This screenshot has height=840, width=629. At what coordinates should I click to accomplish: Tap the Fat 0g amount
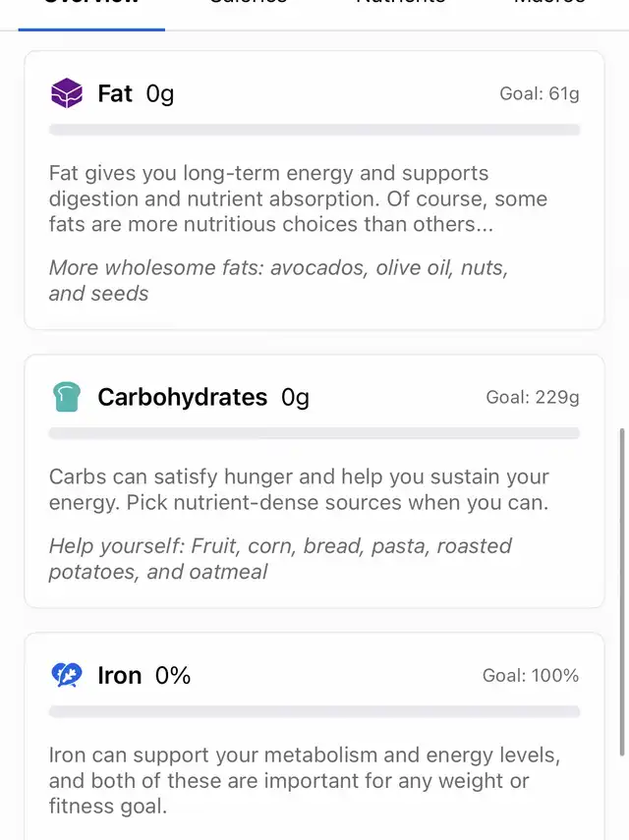[x=160, y=93]
